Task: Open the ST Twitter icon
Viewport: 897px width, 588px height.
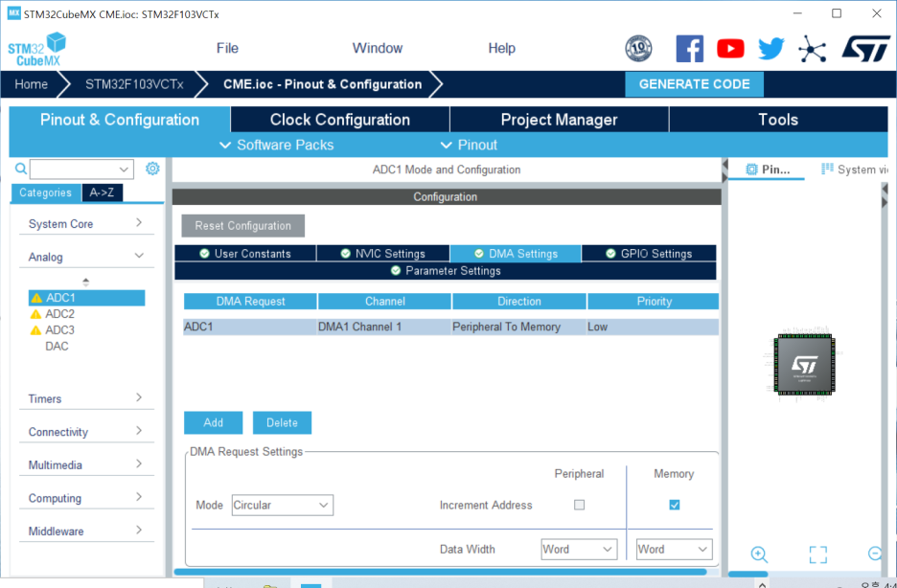Action: 771,49
